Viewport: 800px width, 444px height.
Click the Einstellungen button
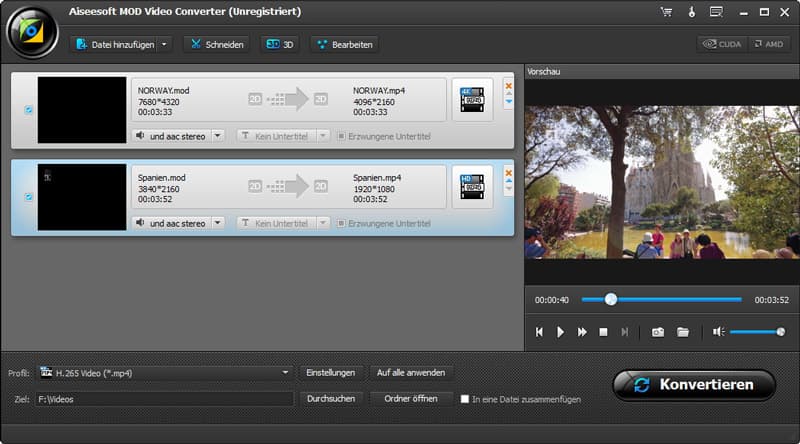click(x=331, y=373)
